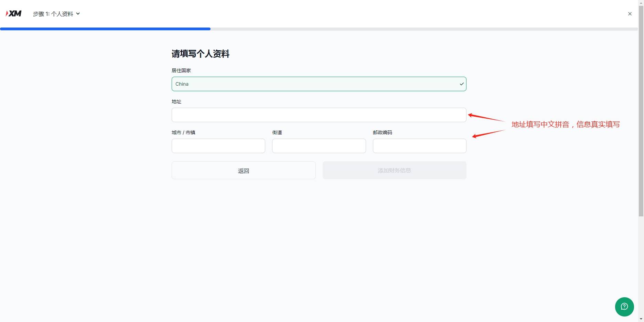The width and height of the screenshot is (644, 322).
Task: Click the 添加财务信息 button
Action: (394, 170)
